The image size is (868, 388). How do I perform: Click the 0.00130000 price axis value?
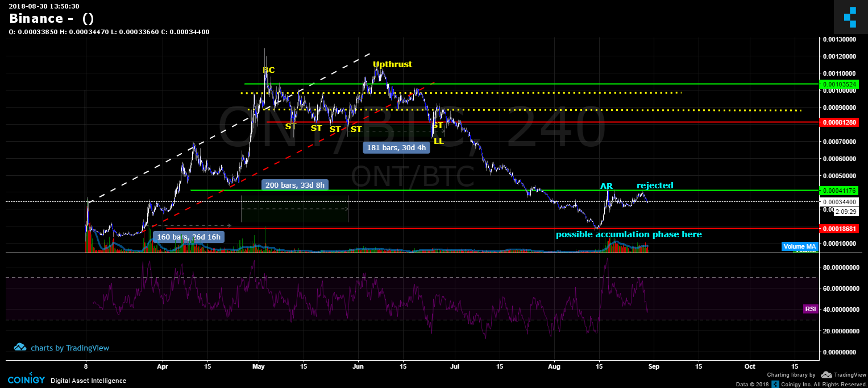tap(840, 39)
